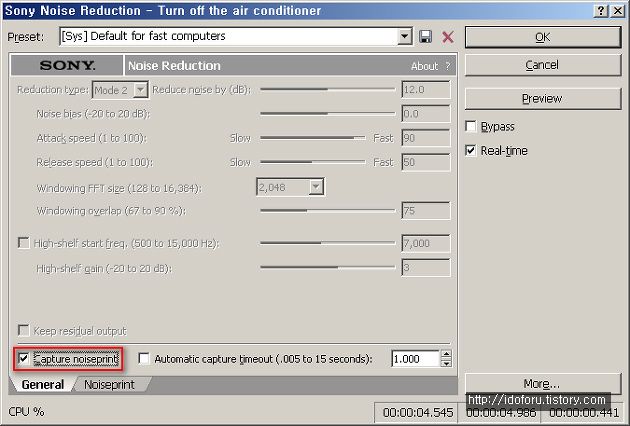Click the Reduce noise field showing 12.0

click(426, 90)
